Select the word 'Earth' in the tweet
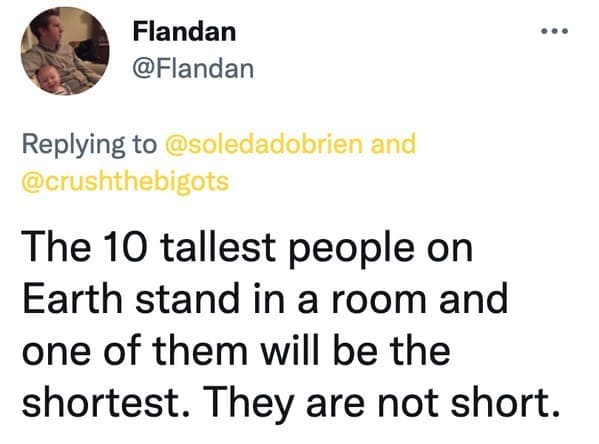 pyautogui.click(x=72, y=298)
